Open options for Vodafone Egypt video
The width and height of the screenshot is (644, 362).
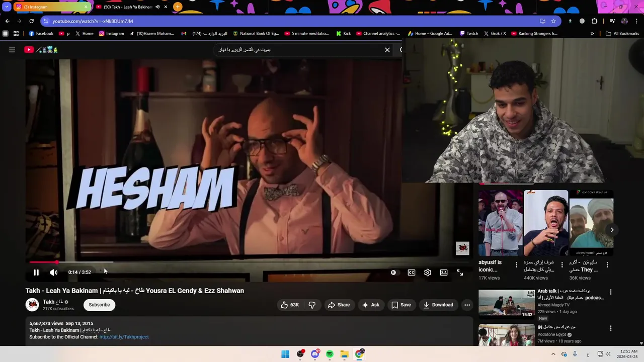point(611,328)
